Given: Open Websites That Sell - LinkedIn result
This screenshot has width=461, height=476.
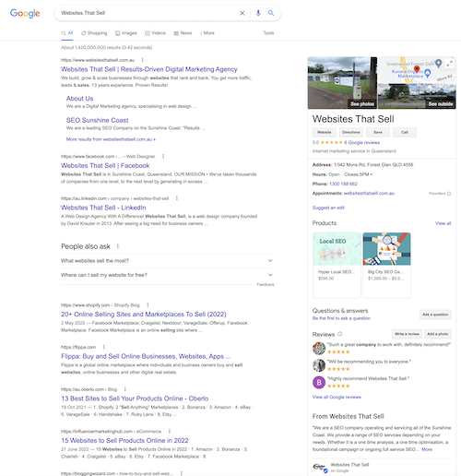Looking at the screenshot, I should click(103, 208).
